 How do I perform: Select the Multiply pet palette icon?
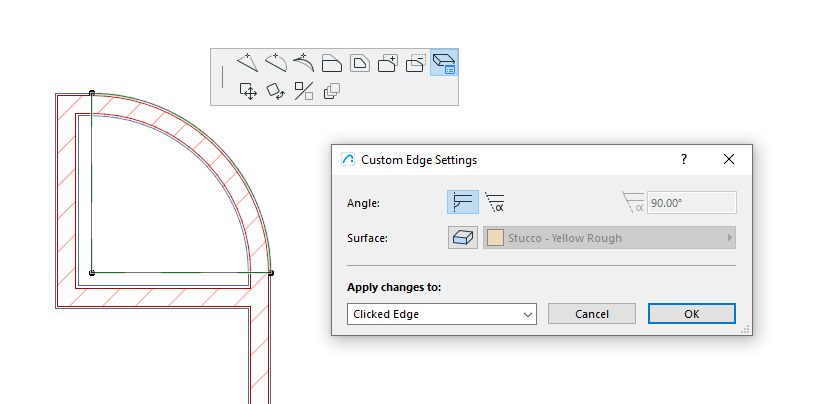(x=331, y=91)
